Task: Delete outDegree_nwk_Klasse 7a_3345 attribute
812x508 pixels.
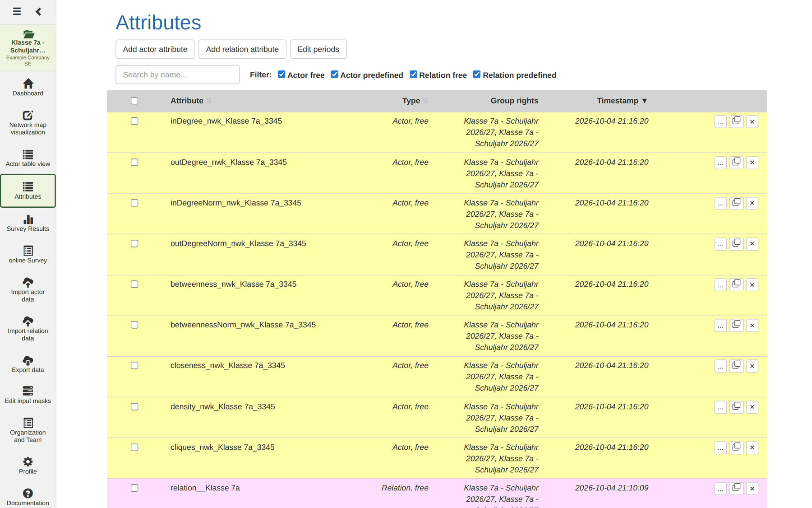Action: 752,163
